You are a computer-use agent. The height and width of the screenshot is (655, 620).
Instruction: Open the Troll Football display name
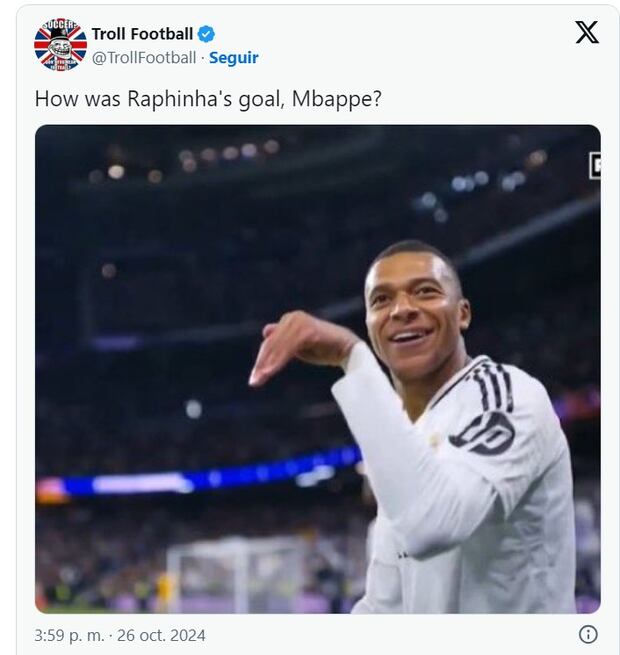[x=142, y=34]
